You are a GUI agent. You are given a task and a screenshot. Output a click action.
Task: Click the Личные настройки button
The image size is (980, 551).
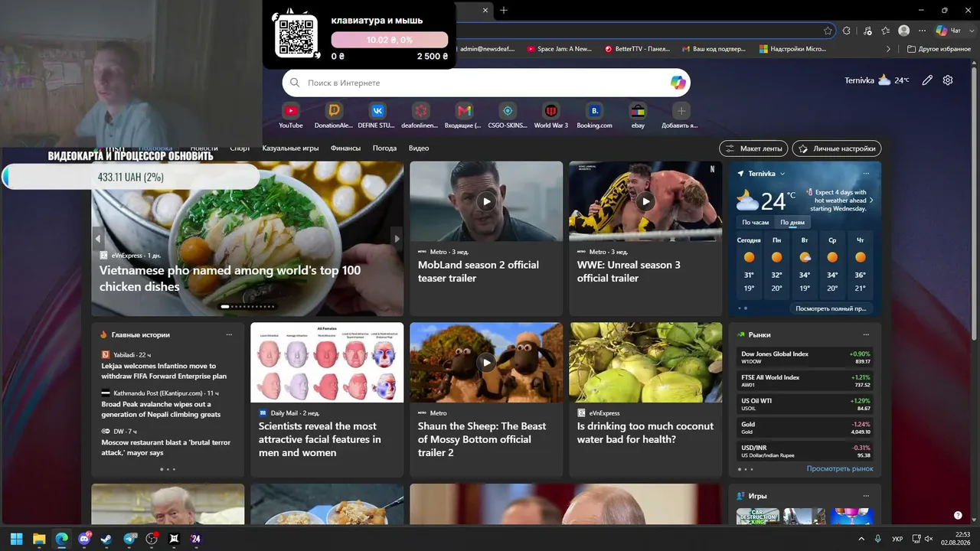(837, 148)
